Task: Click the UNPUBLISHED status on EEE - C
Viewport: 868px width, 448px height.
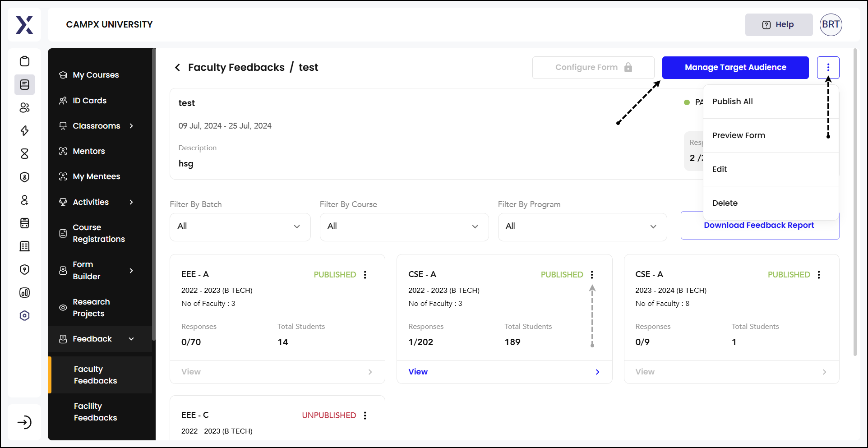Action: pos(329,416)
